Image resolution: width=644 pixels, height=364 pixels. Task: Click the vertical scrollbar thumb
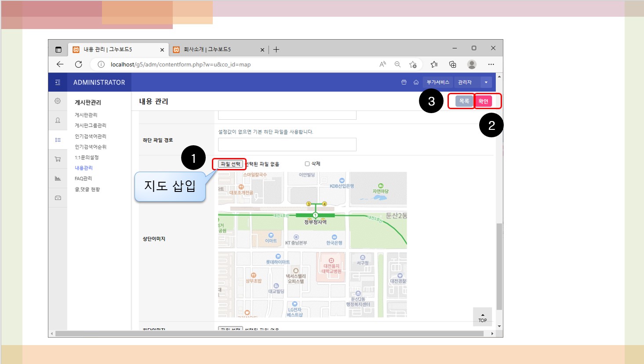499,267
